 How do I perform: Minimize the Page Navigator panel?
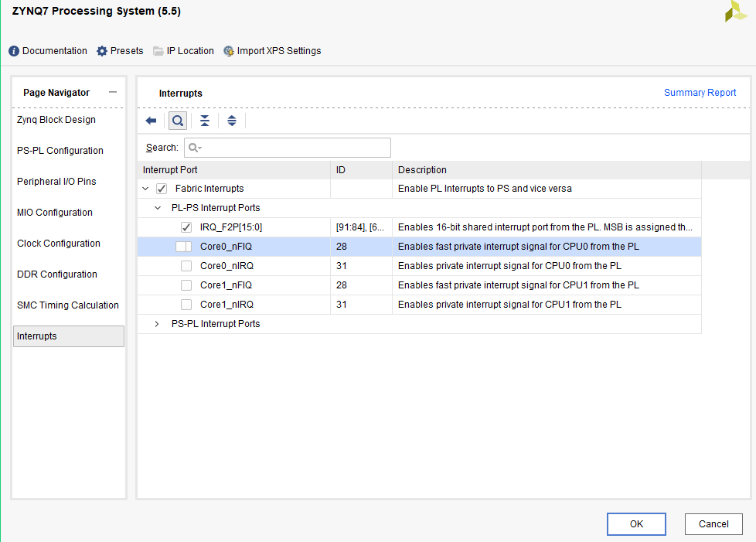point(113,92)
